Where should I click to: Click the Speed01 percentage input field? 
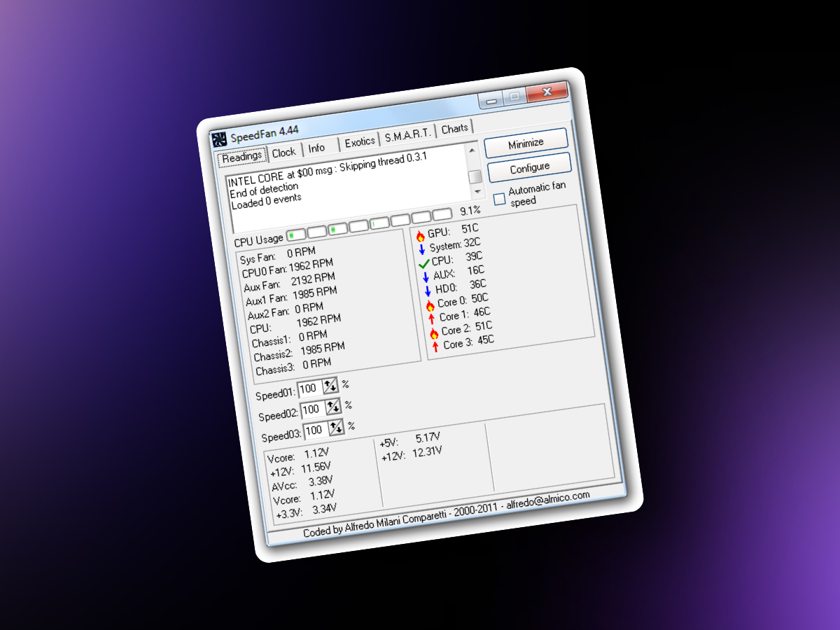(x=309, y=388)
